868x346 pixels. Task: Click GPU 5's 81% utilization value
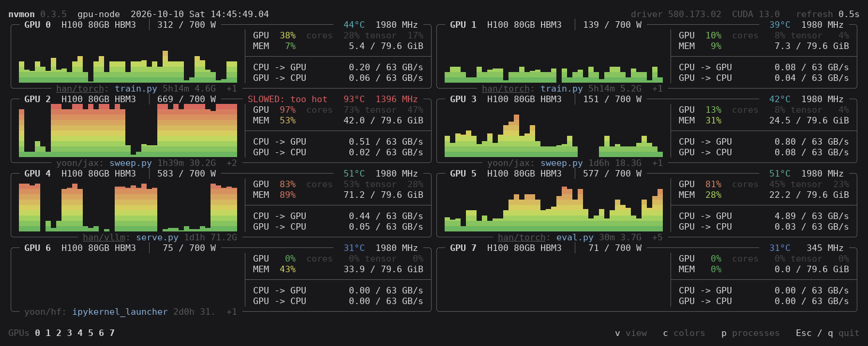(x=714, y=184)
